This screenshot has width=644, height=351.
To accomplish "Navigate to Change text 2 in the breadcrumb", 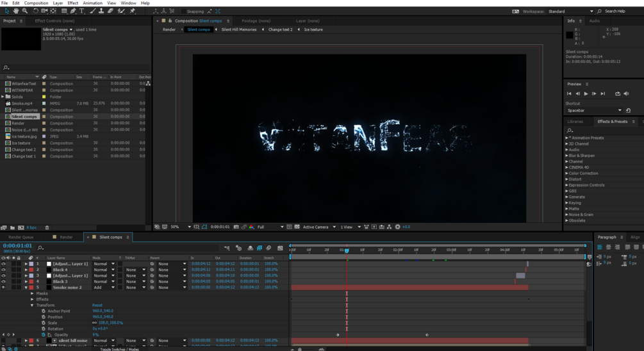I will pos(281,29).
